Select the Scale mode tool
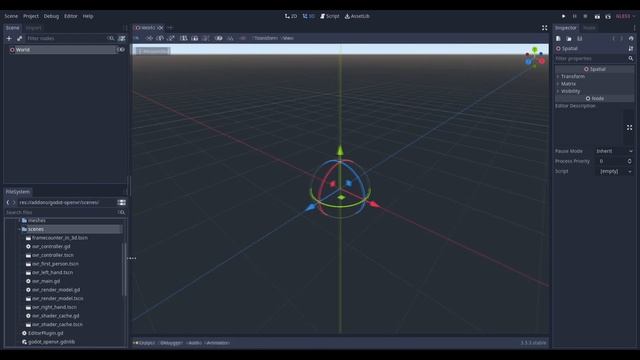This screenshot has width=640, height=360. click(171, 38)
